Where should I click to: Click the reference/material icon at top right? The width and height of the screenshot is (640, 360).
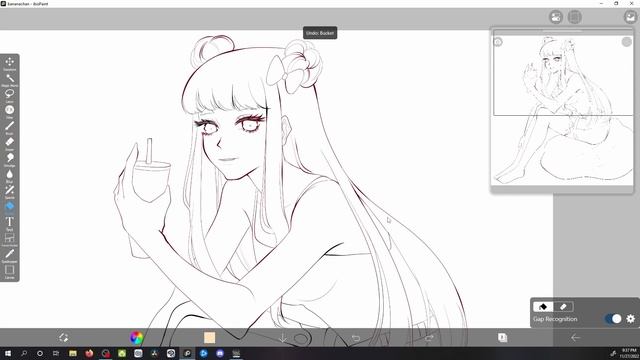coord(631,17)
